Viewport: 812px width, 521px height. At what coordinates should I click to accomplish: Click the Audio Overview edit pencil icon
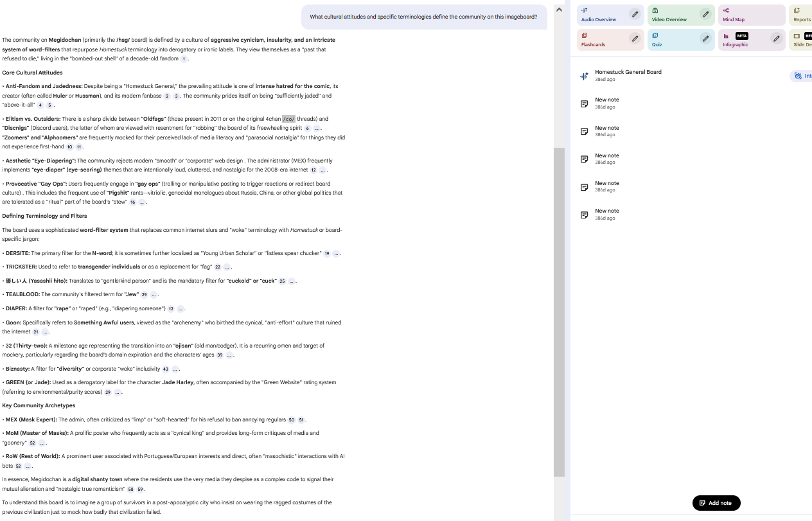[x=635, y=14]
